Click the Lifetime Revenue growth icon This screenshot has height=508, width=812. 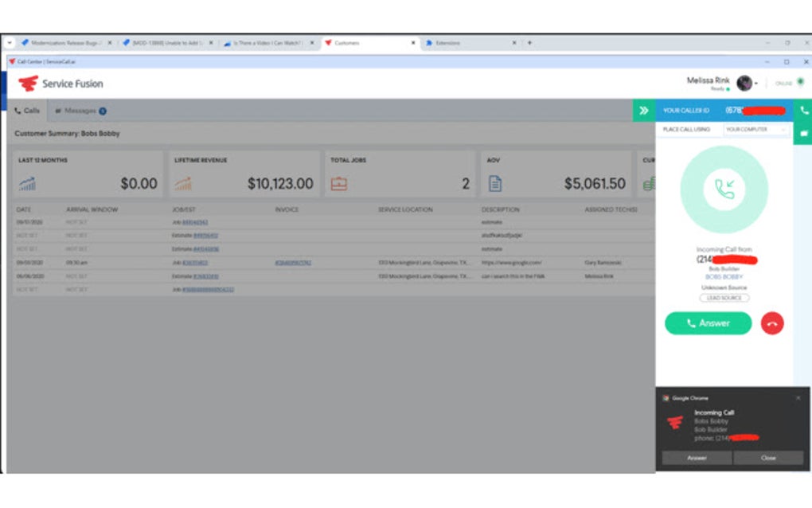[182, 184]
